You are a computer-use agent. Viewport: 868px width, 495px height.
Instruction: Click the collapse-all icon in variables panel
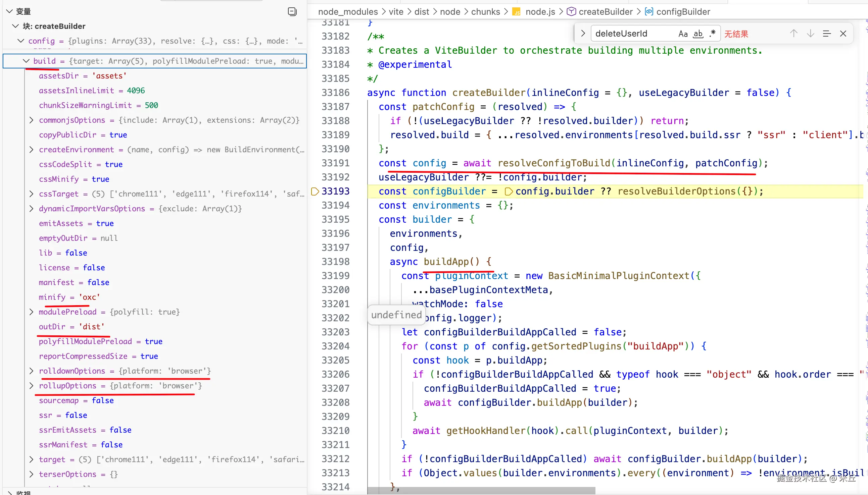[292, 11]
